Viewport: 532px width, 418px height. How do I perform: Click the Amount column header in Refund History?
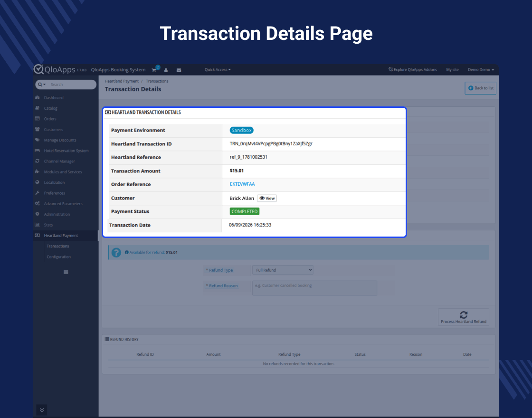[x=213, y=354]
